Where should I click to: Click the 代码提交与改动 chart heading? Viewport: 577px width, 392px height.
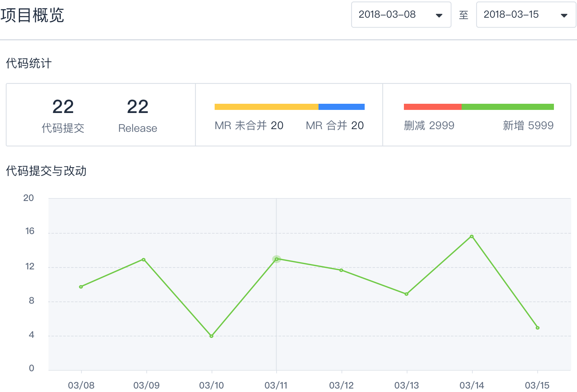pyautogui.click(x=46, y=171)
